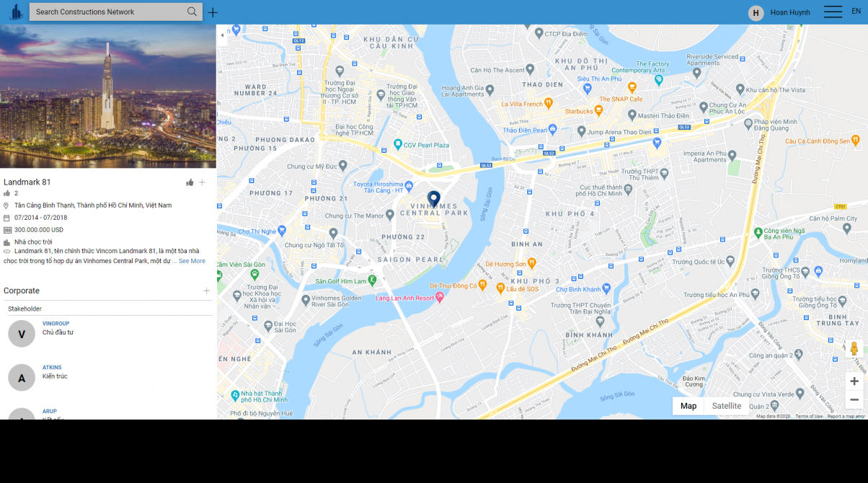
Task: Add a Corporate stakeholder with plus
Action: pos(206,291)
